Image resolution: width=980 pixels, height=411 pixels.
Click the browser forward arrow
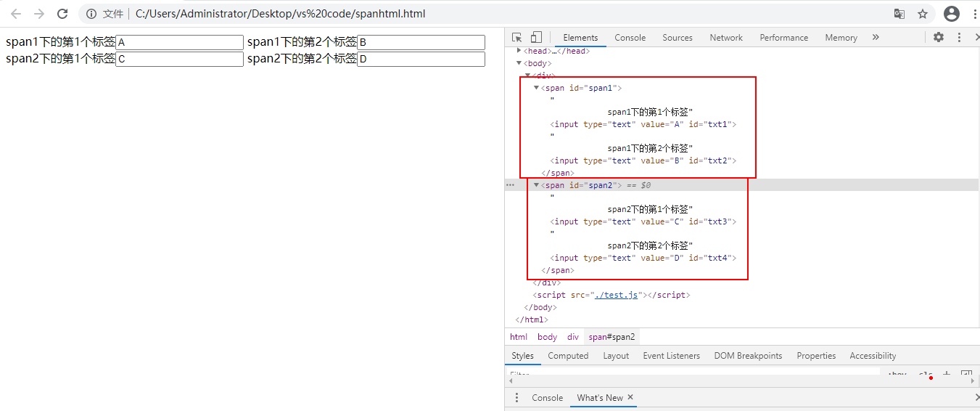point(39,14)
